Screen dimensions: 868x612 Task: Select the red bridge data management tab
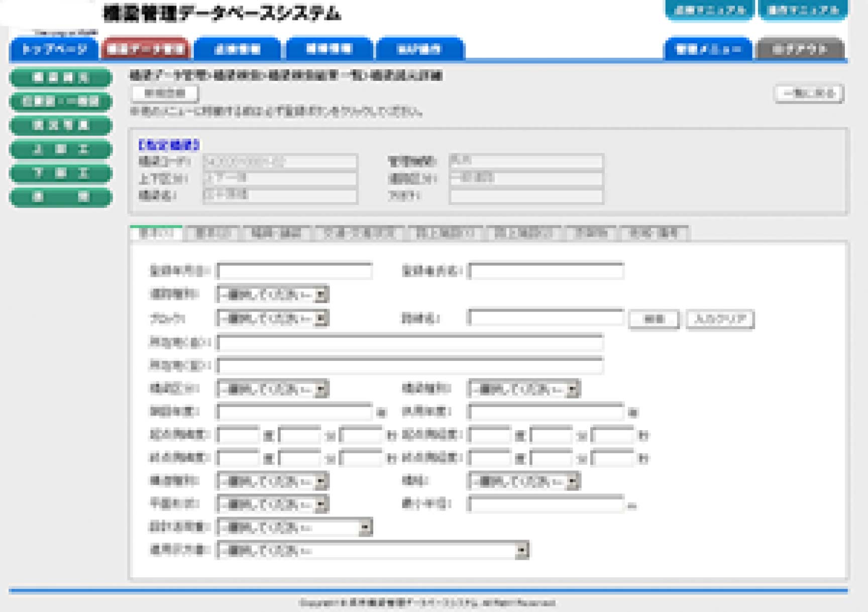coord(146,49)
